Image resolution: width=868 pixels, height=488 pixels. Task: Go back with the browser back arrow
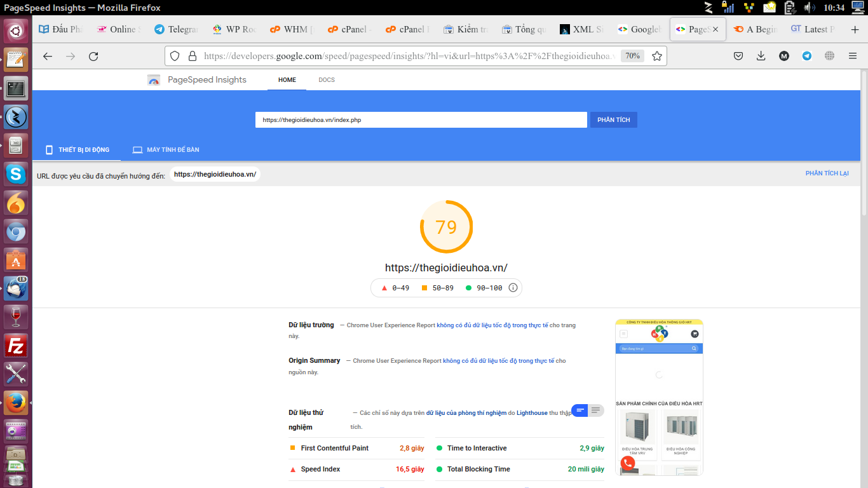[48, 56]
